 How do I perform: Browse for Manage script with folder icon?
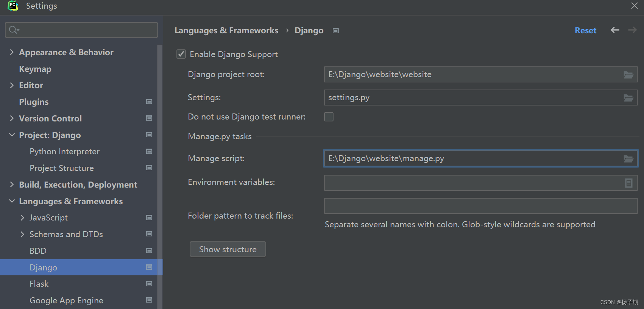(x=628, y=159)
